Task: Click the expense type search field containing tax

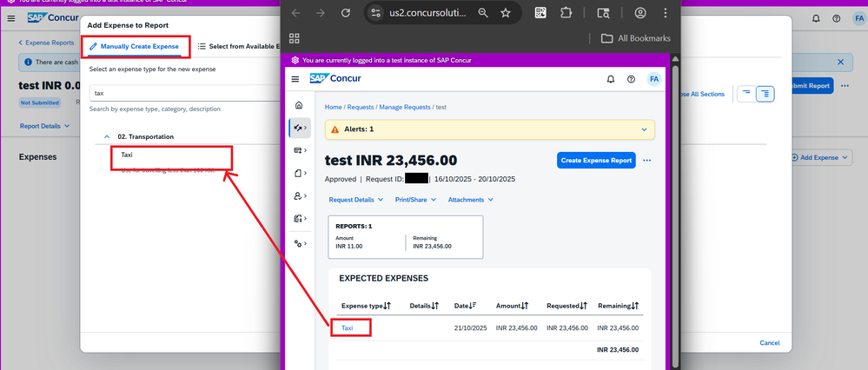Action: click(x=185, y=94)
